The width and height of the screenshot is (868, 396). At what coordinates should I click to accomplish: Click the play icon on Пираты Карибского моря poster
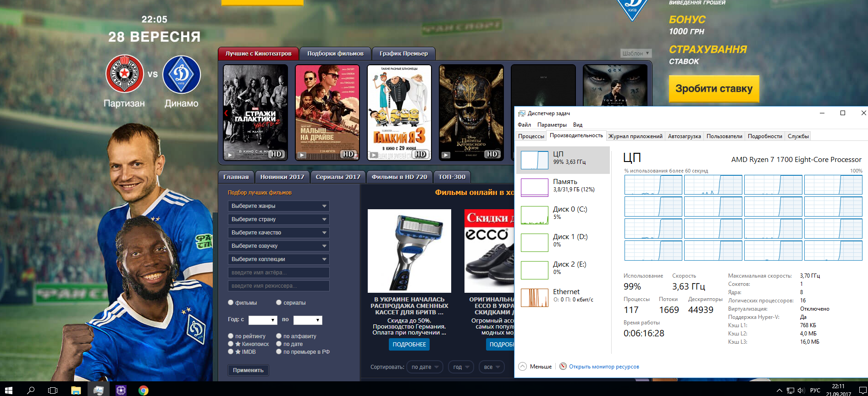[x=446, y=155]
